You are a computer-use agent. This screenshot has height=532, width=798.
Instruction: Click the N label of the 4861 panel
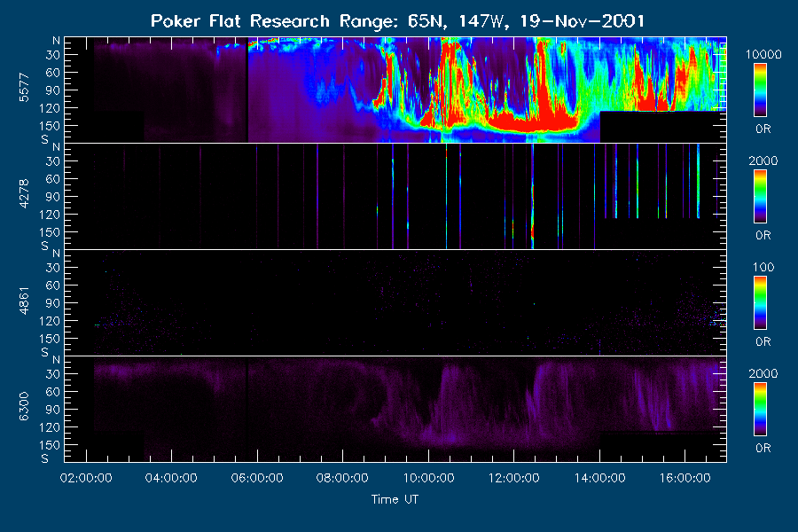tap(56, 254)
